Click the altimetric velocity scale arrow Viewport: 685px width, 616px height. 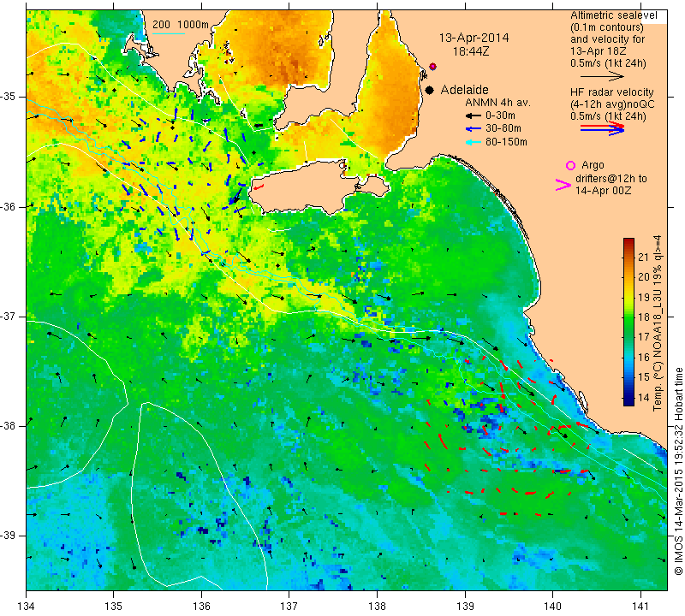[602, 76]
